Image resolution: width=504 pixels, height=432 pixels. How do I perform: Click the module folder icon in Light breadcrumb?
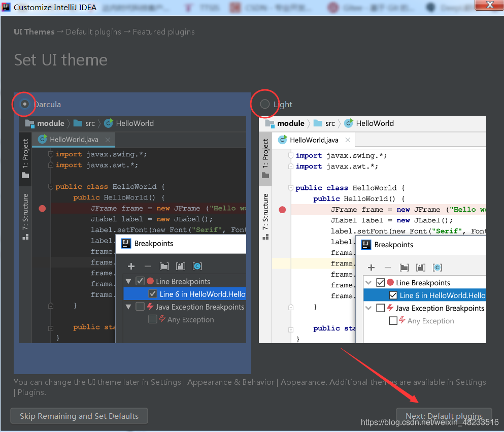pos(270,123)
